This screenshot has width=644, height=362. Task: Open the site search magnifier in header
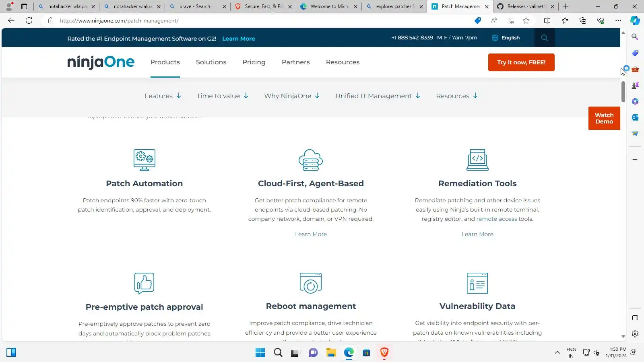545,38
